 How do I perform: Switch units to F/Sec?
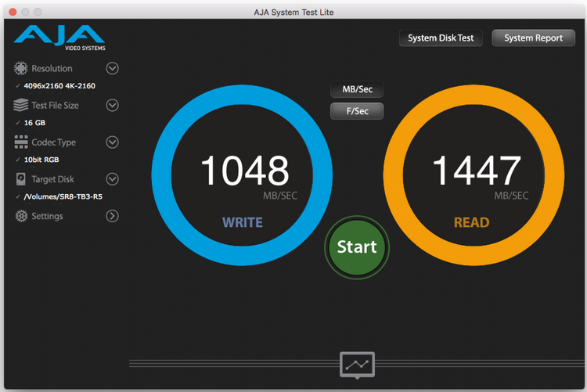(x=357, y=111)
